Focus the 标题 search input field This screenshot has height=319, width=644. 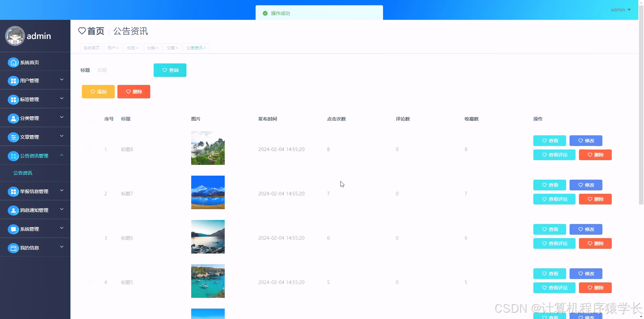(x=121, y=70)
